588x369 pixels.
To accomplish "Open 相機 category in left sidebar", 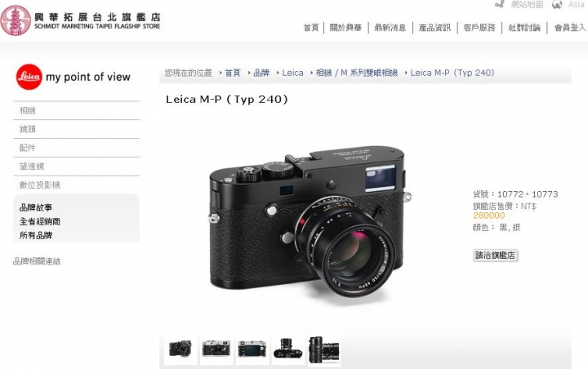I will pos(76,111).
